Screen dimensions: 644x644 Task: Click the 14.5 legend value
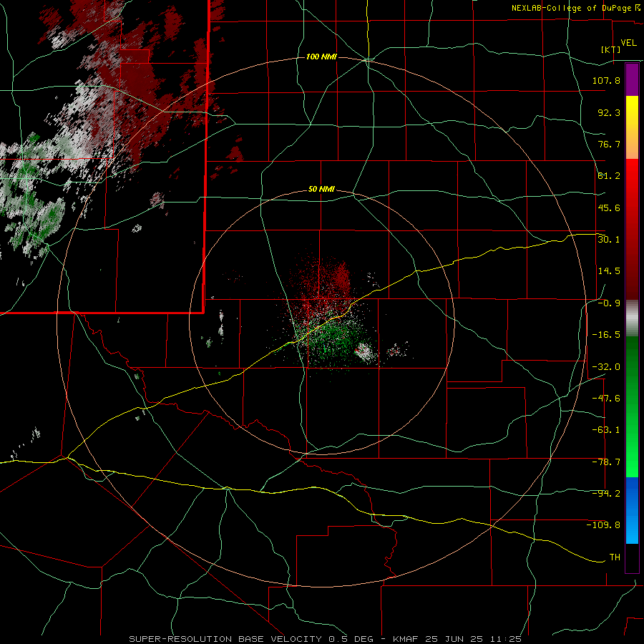(x=609, y=271)
